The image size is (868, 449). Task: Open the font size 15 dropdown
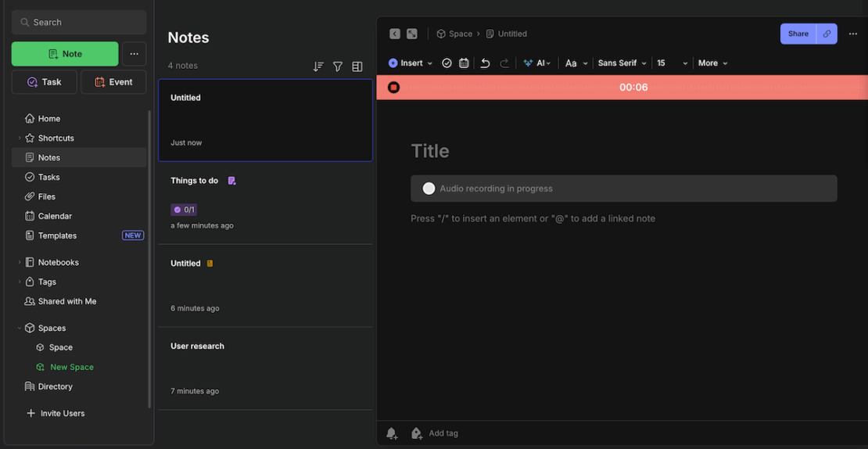click(672, 63)
